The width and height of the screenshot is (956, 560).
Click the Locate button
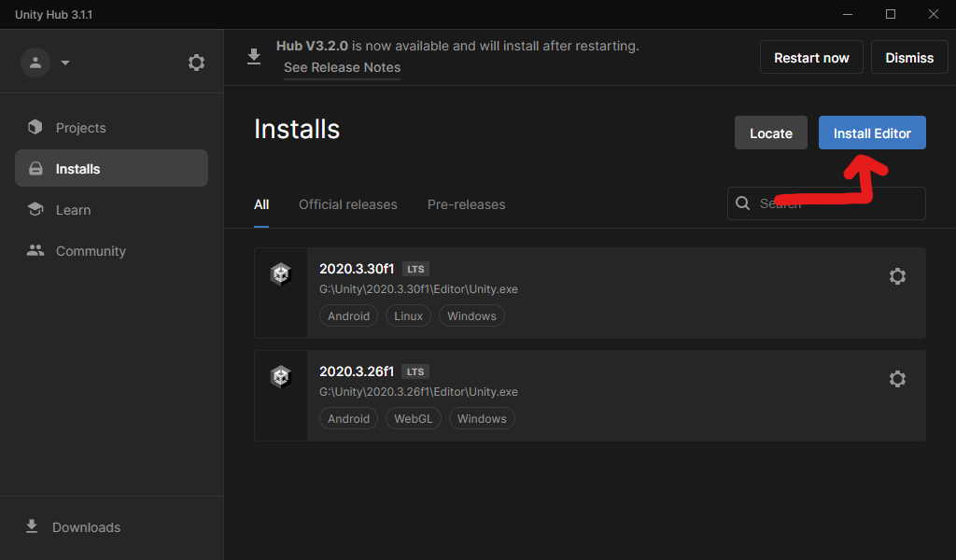pos(770,133)
